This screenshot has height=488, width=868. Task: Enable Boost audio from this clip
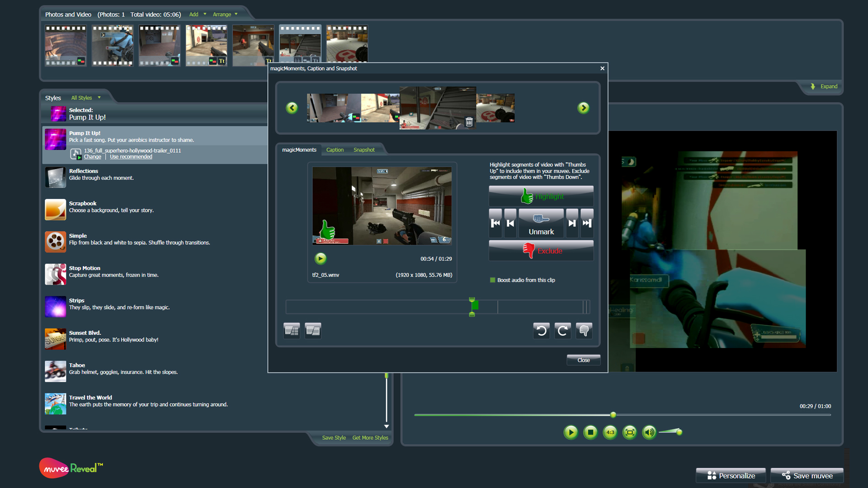492,280
